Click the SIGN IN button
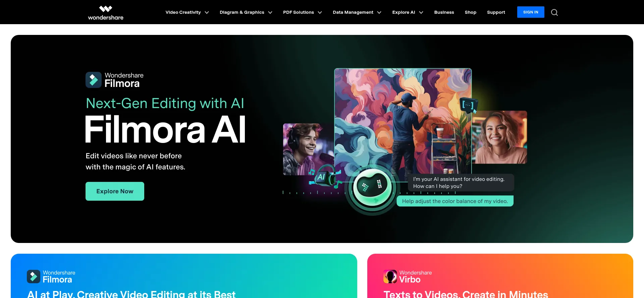The height and width of the screenshot is (298, 644). coord(531,12)
